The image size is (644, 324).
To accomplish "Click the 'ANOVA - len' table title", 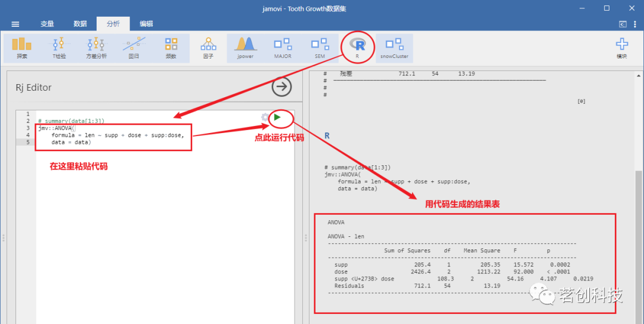I will 346,236.
